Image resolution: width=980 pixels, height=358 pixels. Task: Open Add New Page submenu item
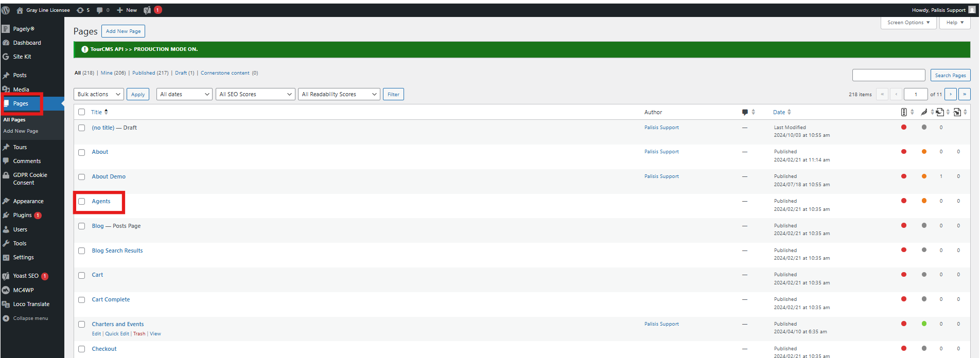point(21,131)
